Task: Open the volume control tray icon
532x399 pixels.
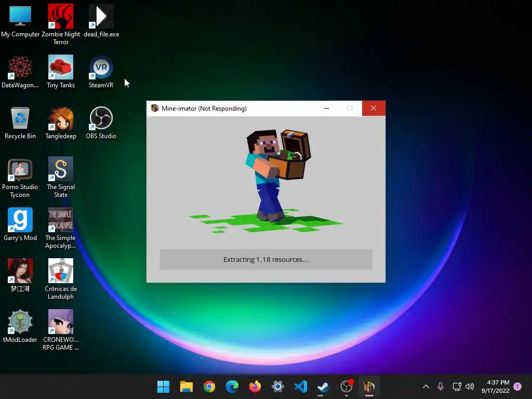Action: tap(470, 387)
